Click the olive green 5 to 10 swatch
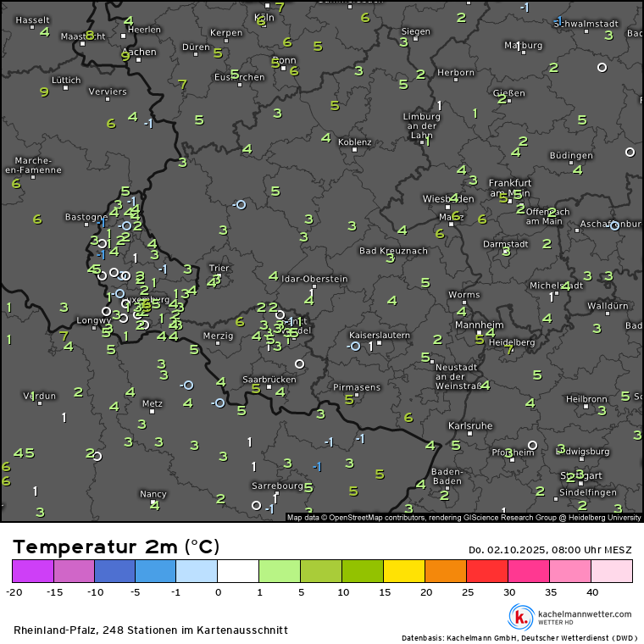644x644 pixels. [x=321, y=571]
